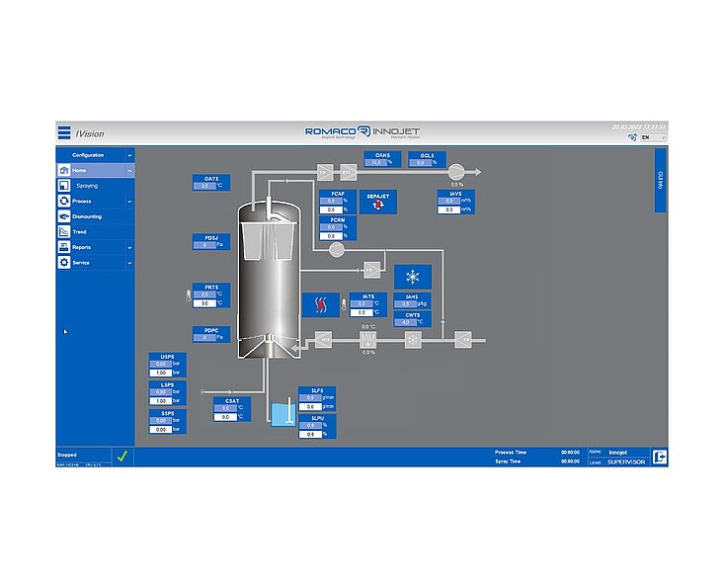This screenshot has width=724, height=588.
Task: Click the Process Time label
Action: 511,453
